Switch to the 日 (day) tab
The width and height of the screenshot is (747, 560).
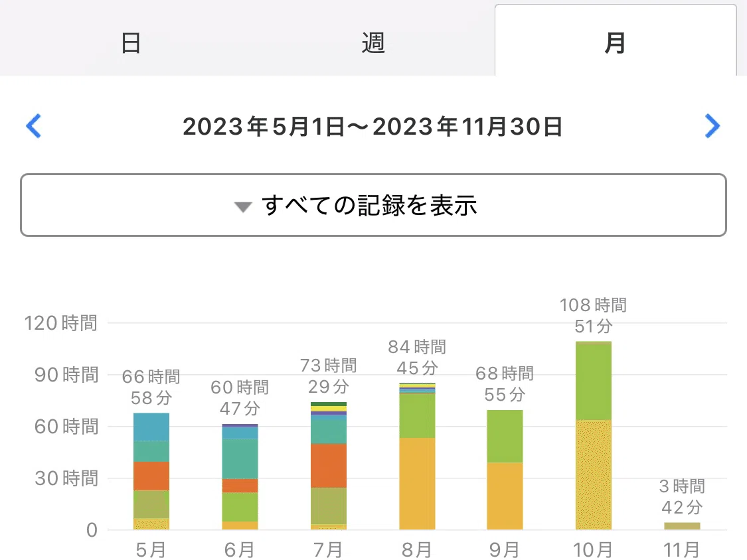(131, 43)
